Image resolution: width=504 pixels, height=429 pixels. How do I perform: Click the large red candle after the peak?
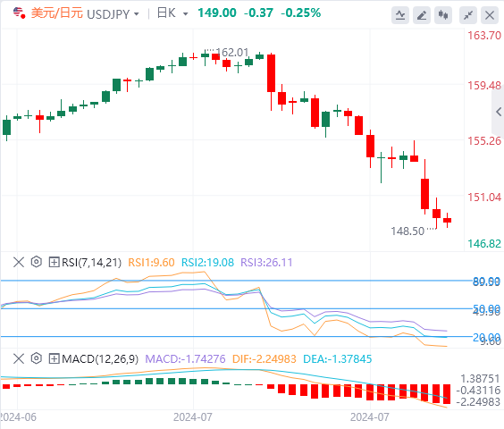click(x=272, y=73)
